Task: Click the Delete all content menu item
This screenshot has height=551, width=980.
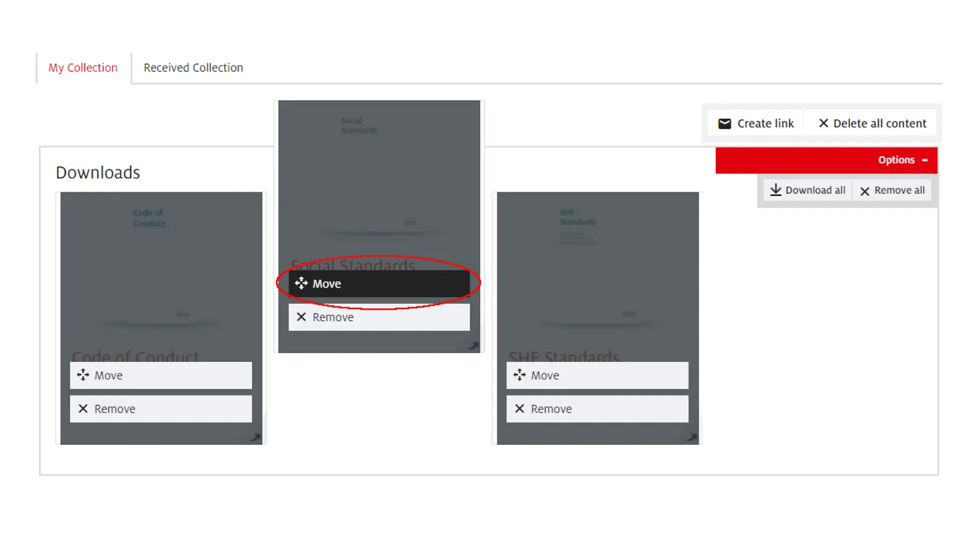Action: (x=873, y=123)
